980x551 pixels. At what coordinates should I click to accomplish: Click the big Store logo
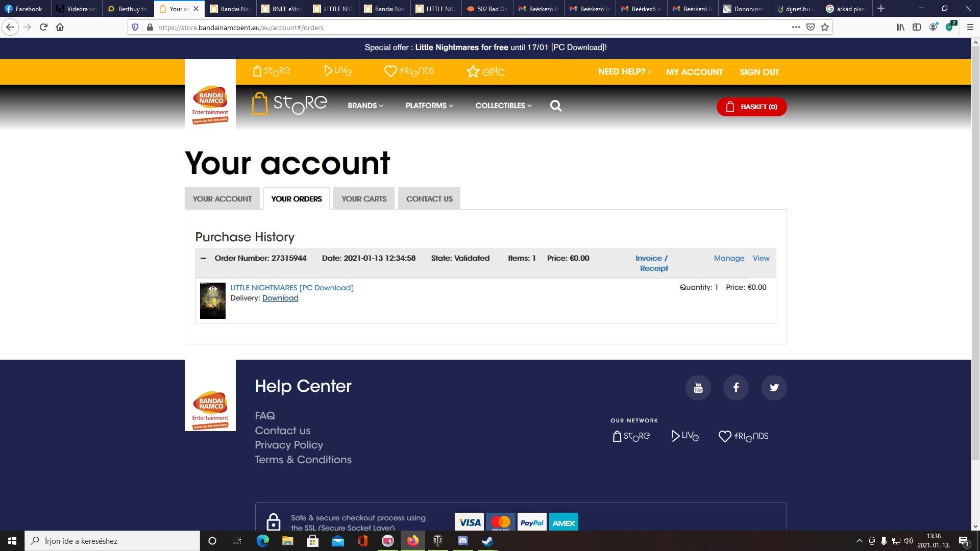(289, 104)
